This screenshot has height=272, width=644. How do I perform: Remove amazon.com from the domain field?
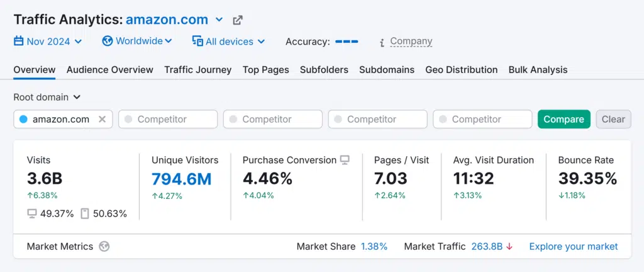102,119
